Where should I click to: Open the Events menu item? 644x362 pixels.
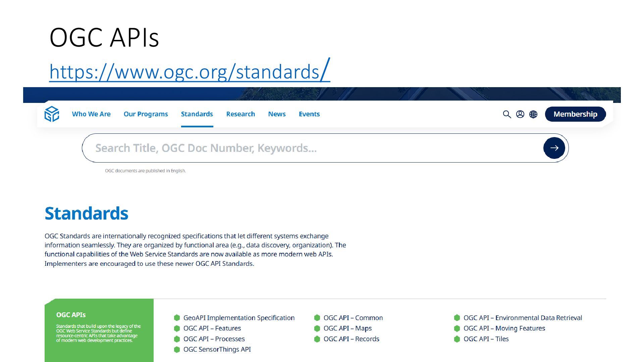click(x=309, y=114)
